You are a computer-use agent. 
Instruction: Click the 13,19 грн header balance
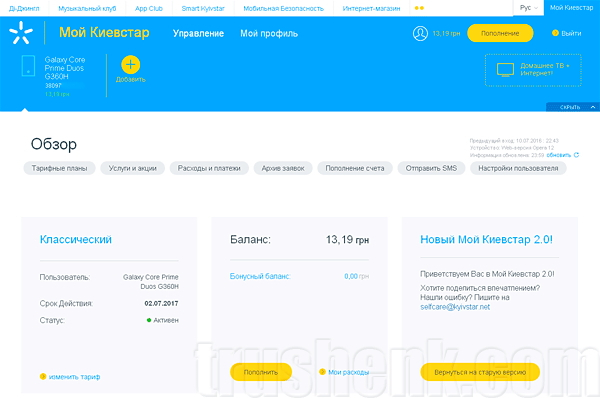446,34
